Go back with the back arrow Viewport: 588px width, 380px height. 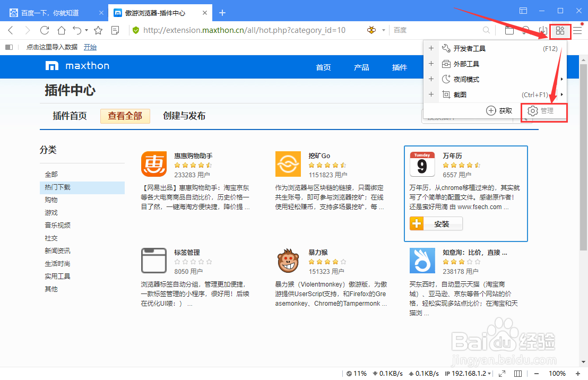pyautogui.click(x=11, y=30)
